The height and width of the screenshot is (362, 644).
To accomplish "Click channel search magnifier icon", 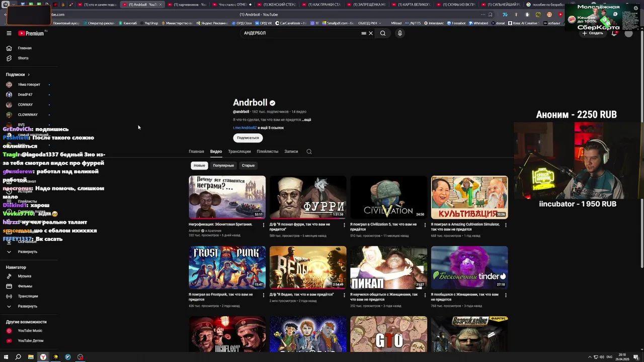I will (x=309, y=151).
